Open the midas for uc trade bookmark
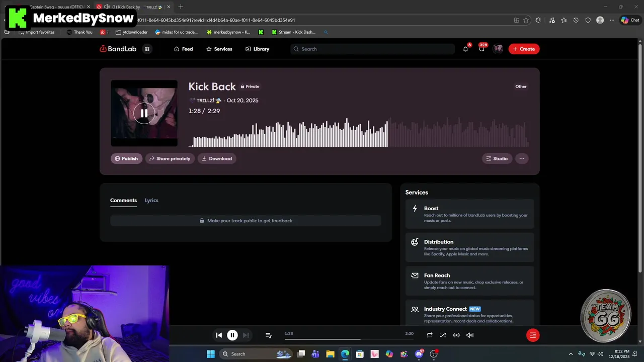 click(177, 32)
